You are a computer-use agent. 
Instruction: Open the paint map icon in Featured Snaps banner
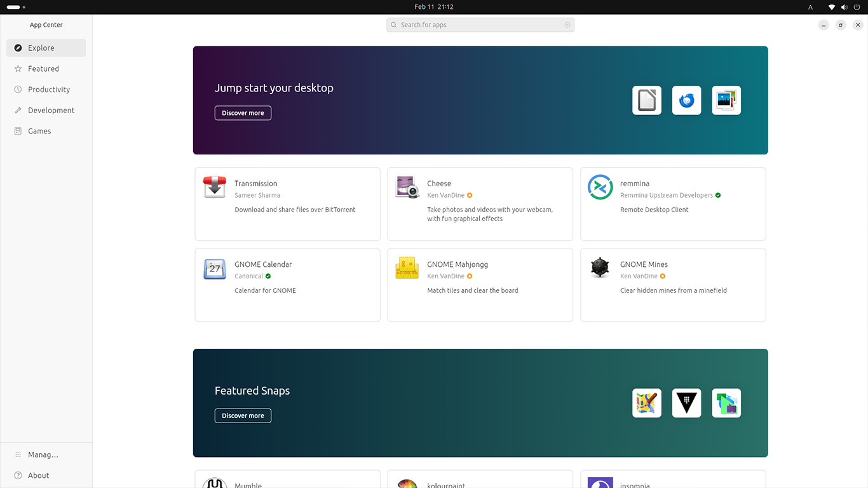[647, 403]
